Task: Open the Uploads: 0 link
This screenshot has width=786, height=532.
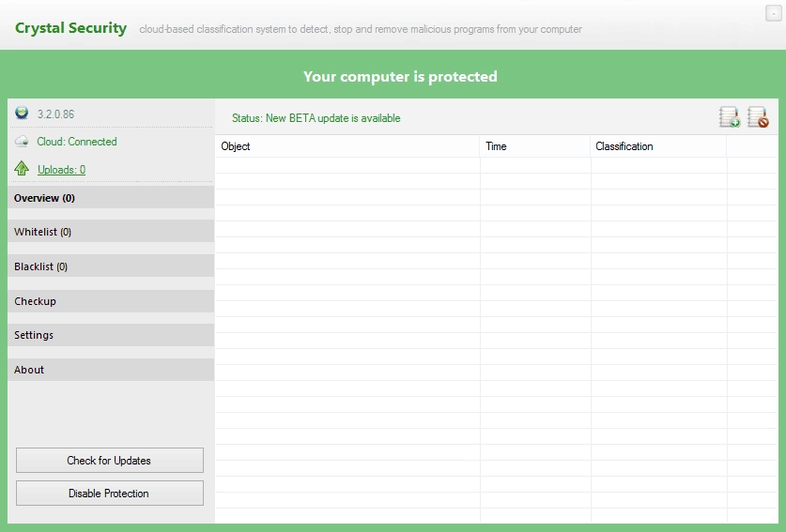Action: (x=61, y=170)
